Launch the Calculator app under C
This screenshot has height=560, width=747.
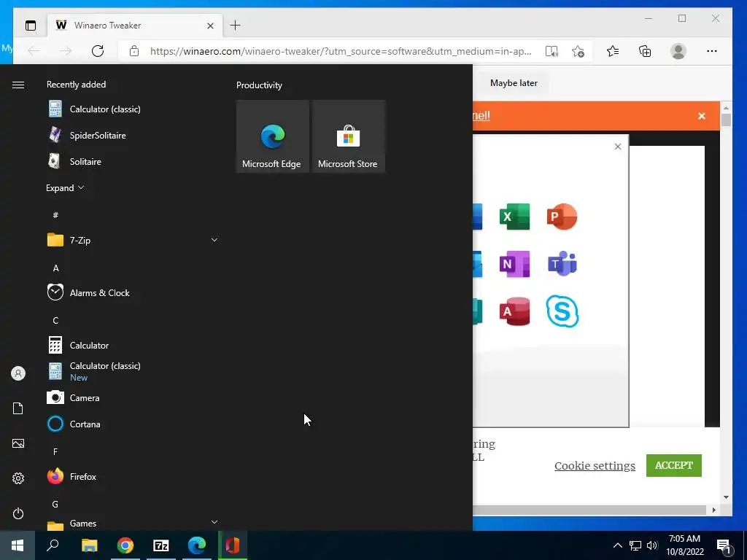pos(79,345)
